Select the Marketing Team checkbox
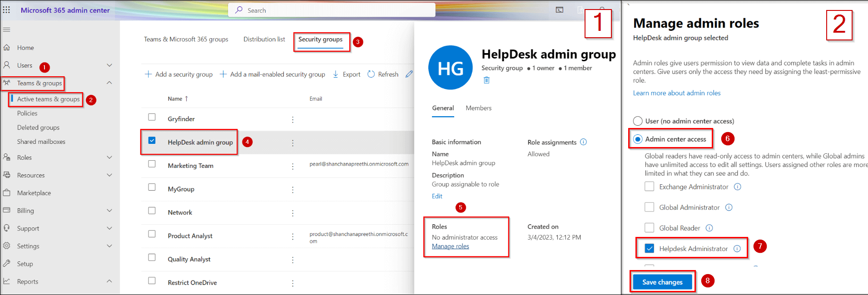Screen dimensions: 868x295 point(152,164)
